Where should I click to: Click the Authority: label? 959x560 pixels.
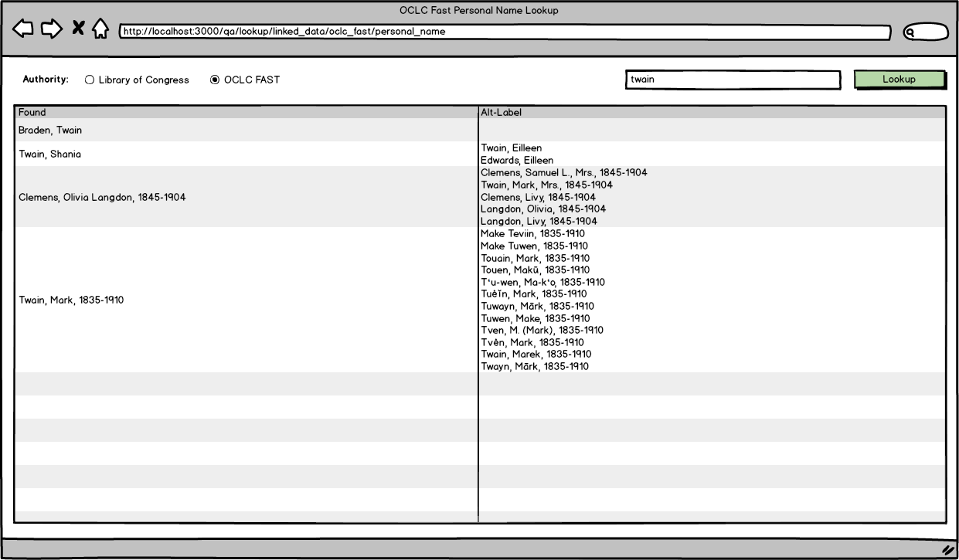[46, 79]
